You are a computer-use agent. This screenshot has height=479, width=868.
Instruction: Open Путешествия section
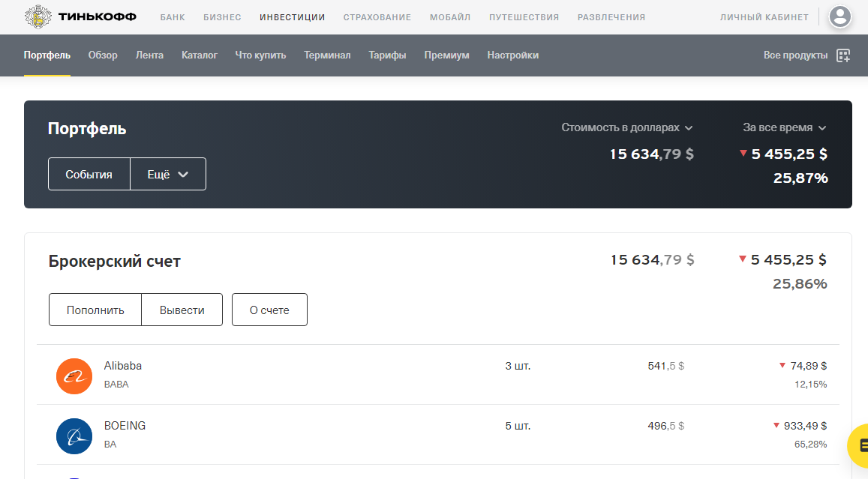tap(524, 17)
